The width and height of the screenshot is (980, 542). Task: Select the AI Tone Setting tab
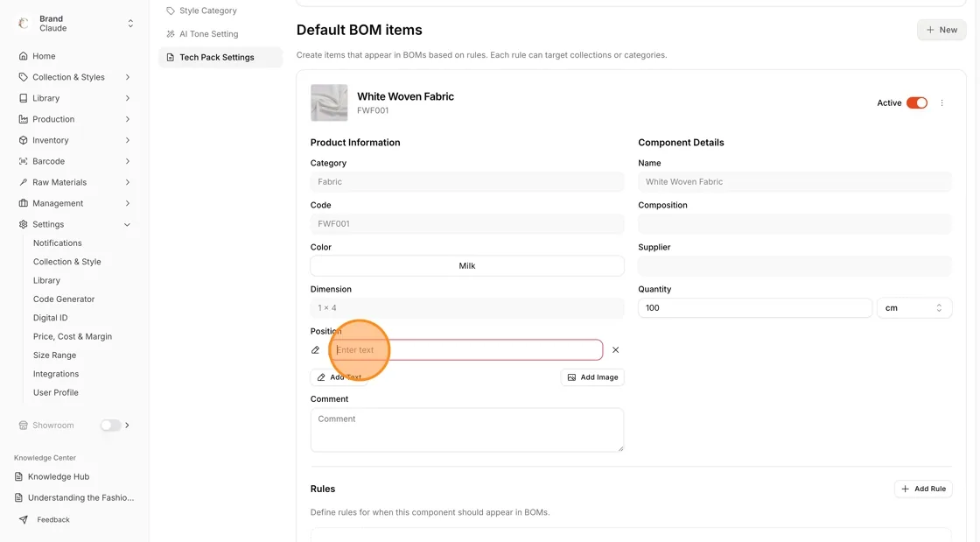pyautogui.click(x=209, y=34)
